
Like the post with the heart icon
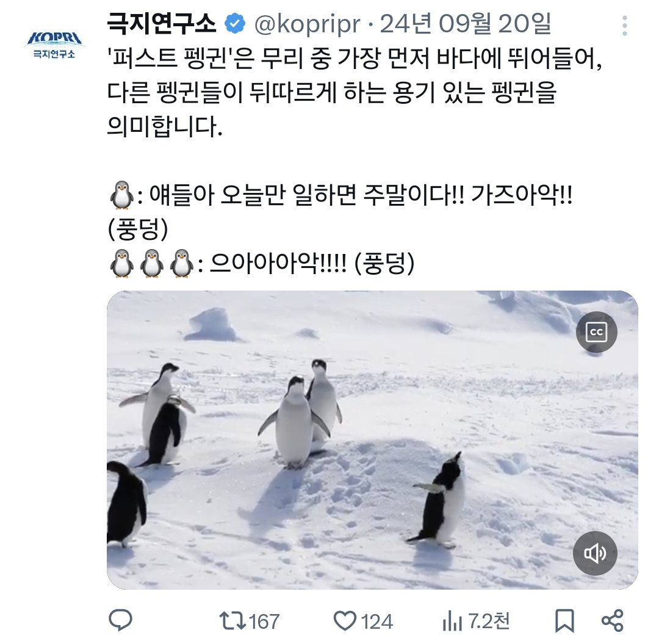coord(345,621)
